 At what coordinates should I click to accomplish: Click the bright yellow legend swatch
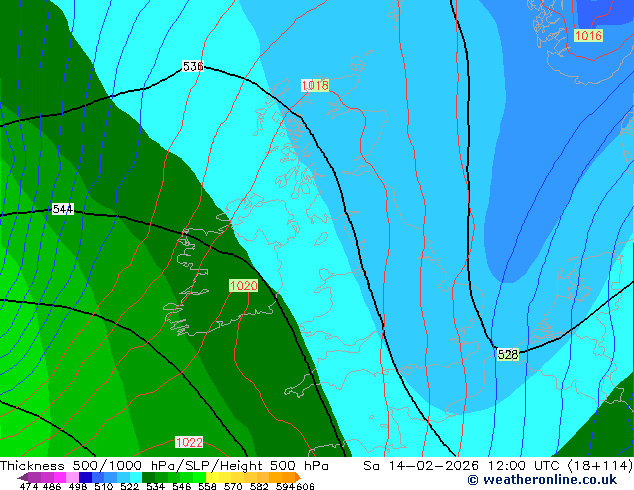(x=212, y=477)
